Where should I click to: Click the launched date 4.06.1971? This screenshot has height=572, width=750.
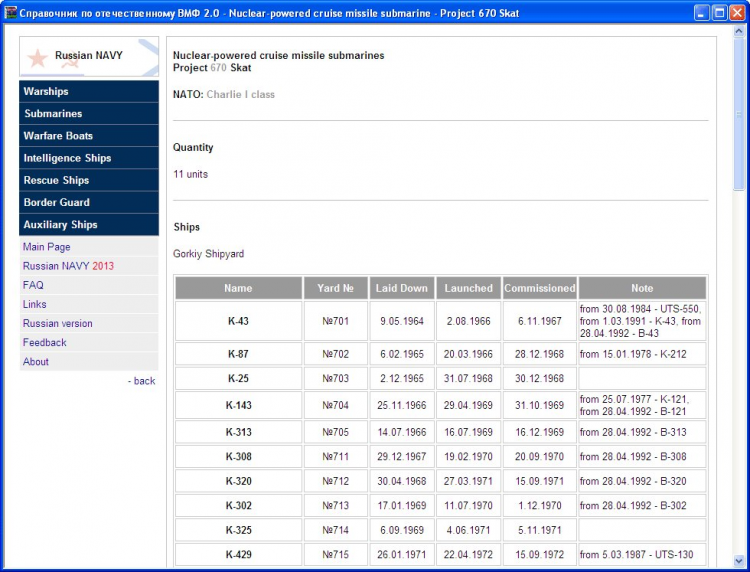(468, 530)
